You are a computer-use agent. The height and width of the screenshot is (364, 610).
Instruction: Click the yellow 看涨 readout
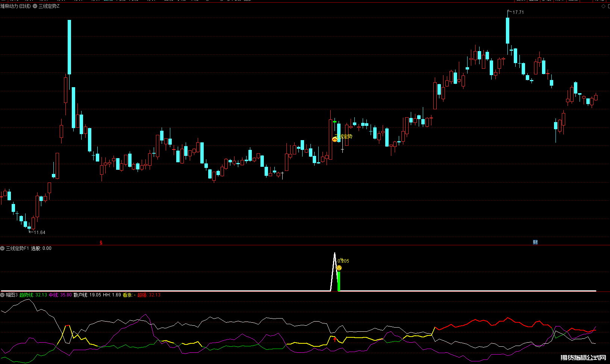pyautogui.click(x=129, y=295)
